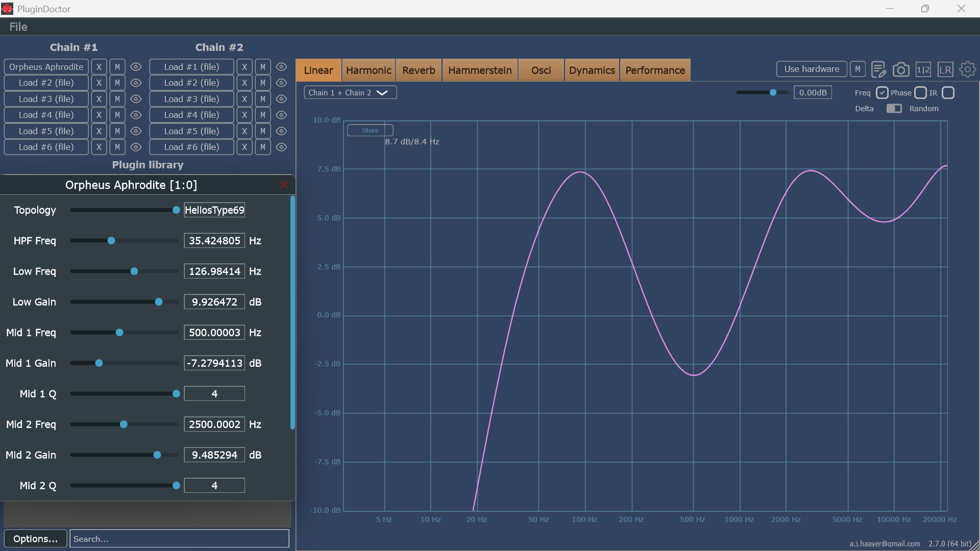Click the Mid 2 Gain value 9.485294
The image size is (980, 551).
tap(214, 455)
